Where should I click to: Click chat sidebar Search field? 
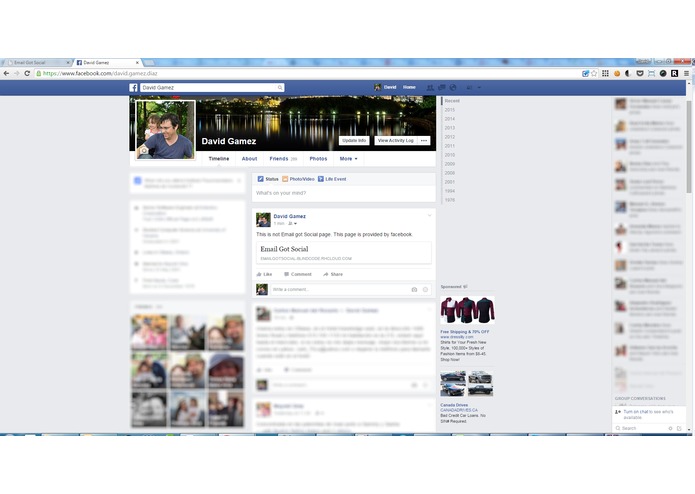(x=640, y=428)
